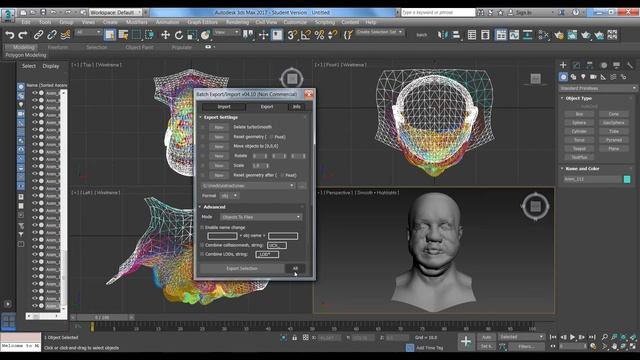Screen dimensions: 640x360
Task: Open the Select by Name list icon
Action: point(123,35)
